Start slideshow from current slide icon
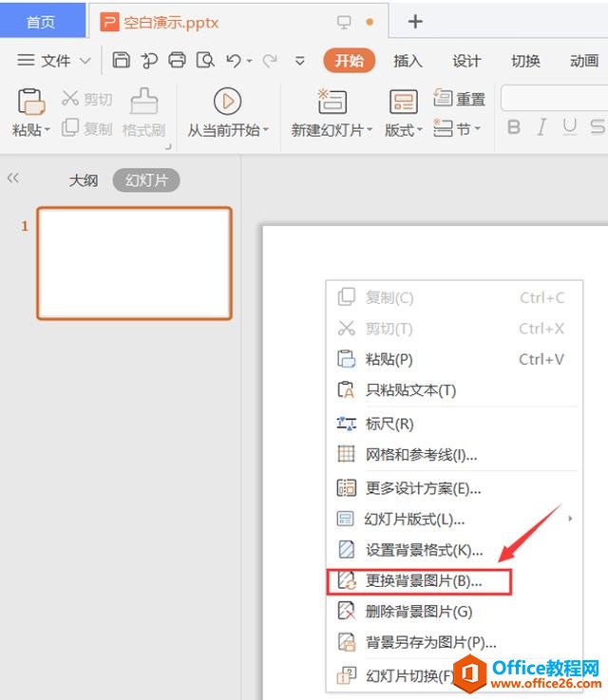Viewport: 608px width, 700px height. [x=227, y=102]
